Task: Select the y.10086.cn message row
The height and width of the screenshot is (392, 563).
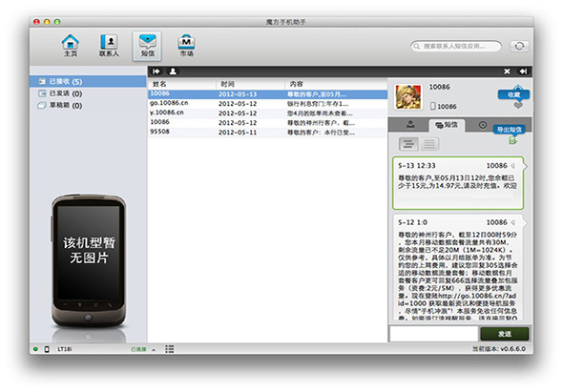Action: pos(267,113)
